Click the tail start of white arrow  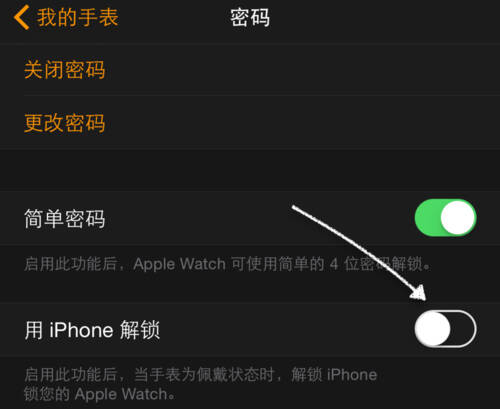[294, 208]
